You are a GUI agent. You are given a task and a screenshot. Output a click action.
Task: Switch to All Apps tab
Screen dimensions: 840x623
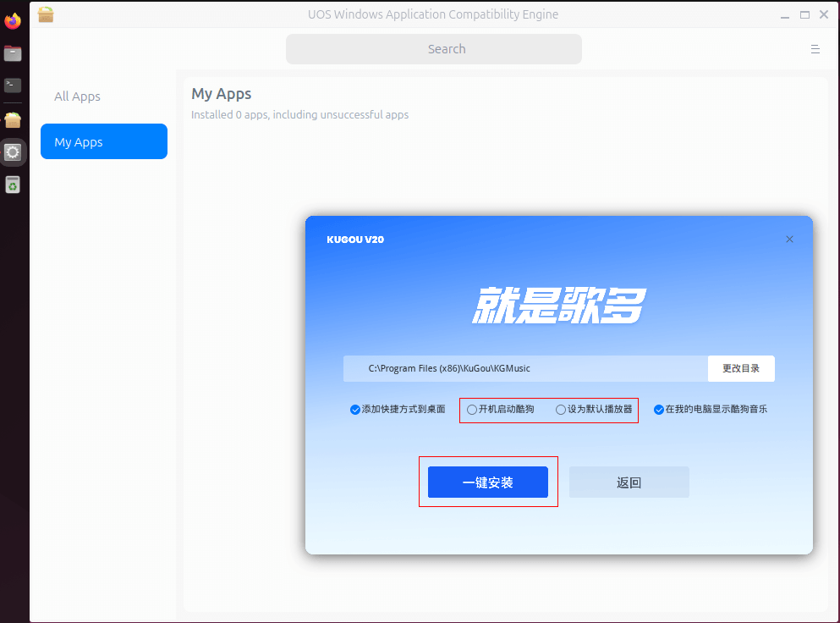pyautogui.click(x=77, y=96)
